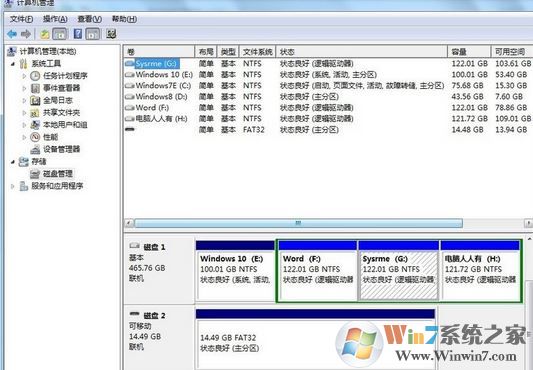The image size is (533, 370).
Task: Click the 设备管理器 icon
Action: coord(35,149)
